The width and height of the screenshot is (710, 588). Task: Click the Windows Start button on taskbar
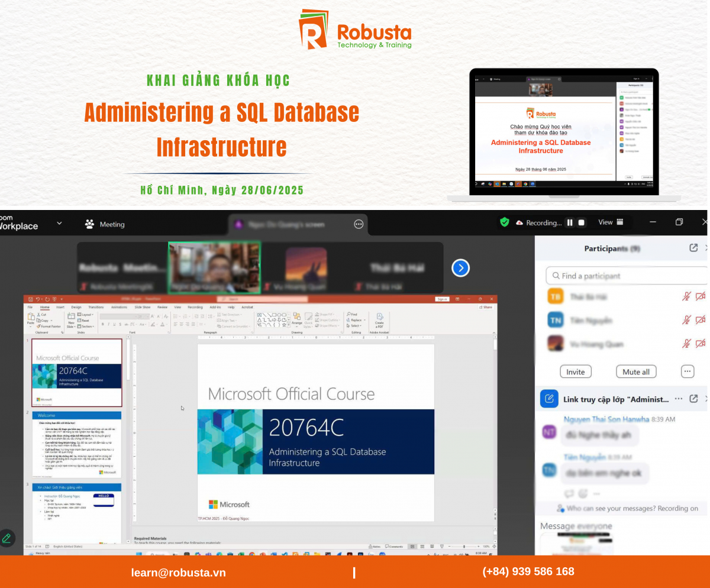(x=139, y=554)
